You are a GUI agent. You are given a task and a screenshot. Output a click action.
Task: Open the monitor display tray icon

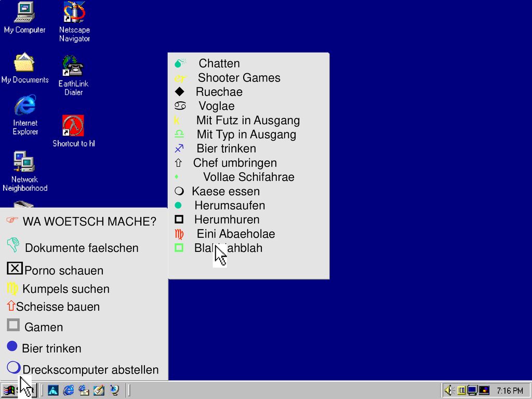click(472, 391)
